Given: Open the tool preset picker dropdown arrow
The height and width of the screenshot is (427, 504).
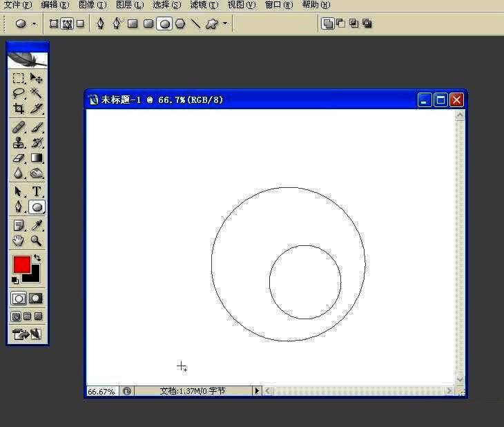Looking at the screenshot, I should coord(34,23).
